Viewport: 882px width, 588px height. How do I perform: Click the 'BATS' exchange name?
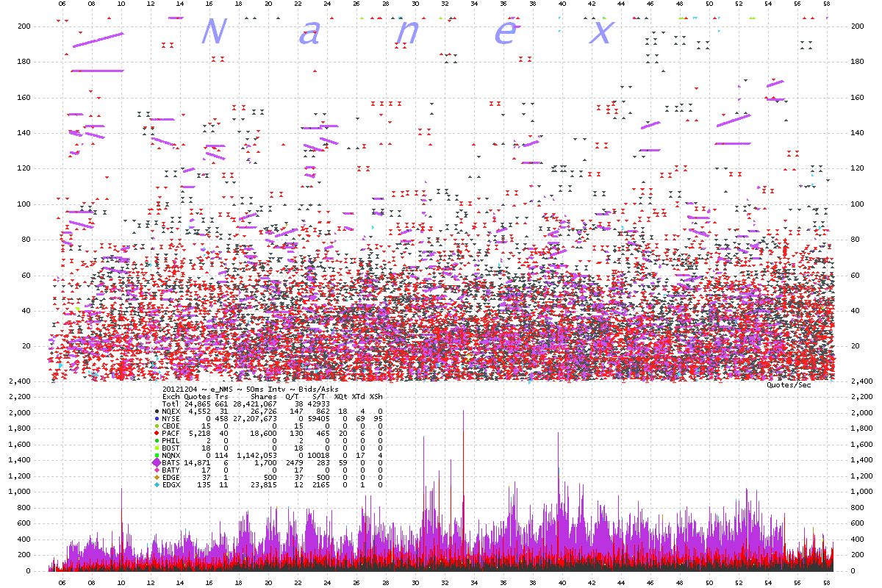(171, 462)
